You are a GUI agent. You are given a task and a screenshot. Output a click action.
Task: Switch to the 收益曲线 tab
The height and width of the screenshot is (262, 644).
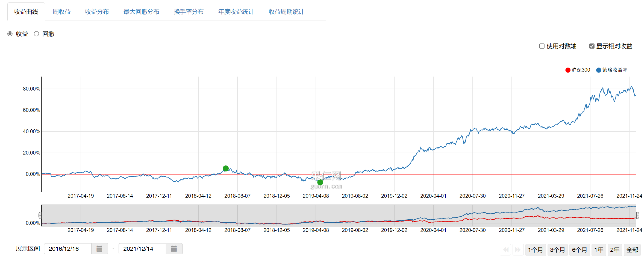point(26,12)
